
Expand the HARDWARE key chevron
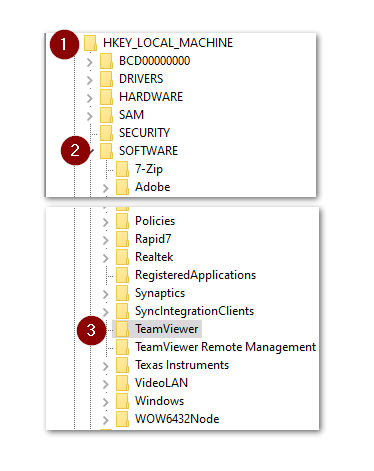pyautogui.click(x=89, y=98)
